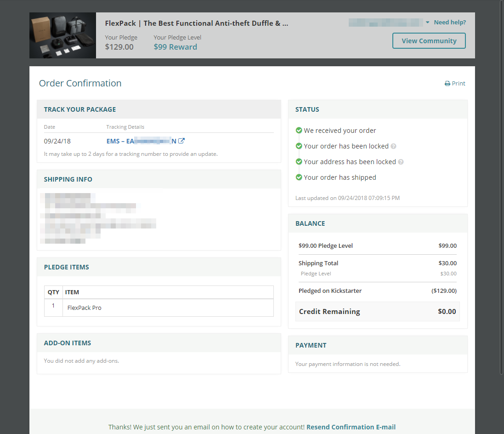The image size is (504, 434).
Task: Click the $99.00 Pledge Level label
Action: 326,246
